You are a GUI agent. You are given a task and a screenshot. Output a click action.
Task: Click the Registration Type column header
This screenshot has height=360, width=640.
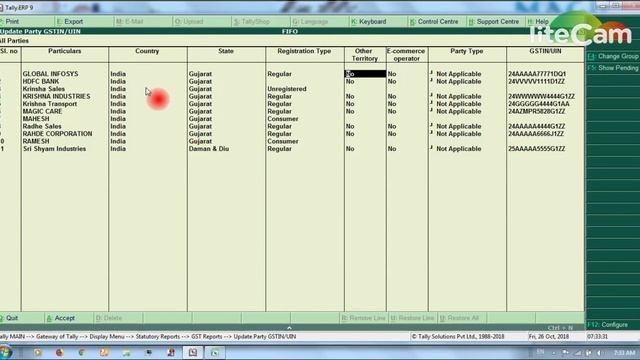pyautogui.click(x=304, y=51)
